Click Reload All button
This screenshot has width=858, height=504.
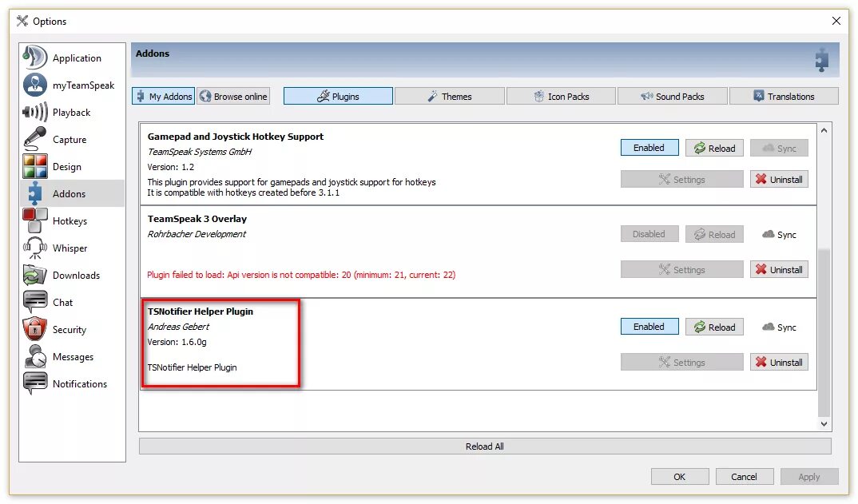point(485,446)
